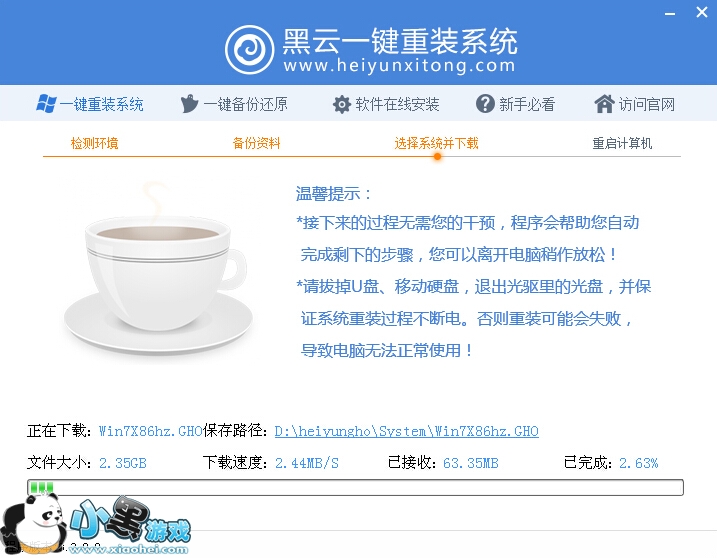Select the 备份资料 step label
Viewport: 717px width, 558px height.
click(x=256, y=143)
